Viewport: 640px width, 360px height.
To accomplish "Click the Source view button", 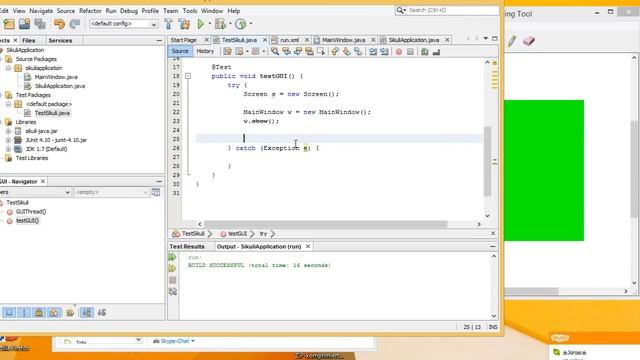I will [180, 51].
